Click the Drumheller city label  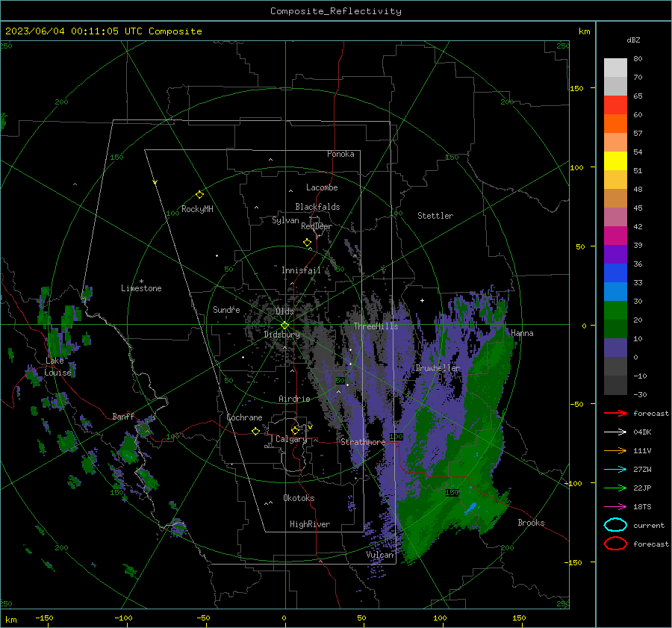click(438, 368)
